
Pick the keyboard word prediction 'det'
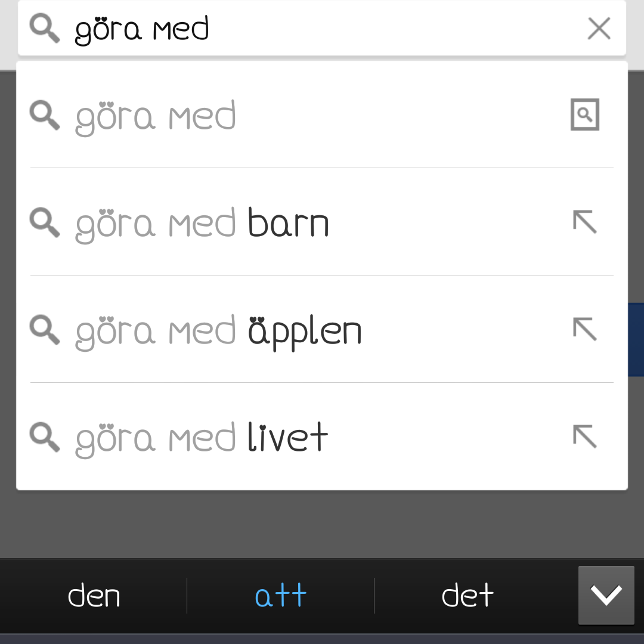[x=467, y=595]
